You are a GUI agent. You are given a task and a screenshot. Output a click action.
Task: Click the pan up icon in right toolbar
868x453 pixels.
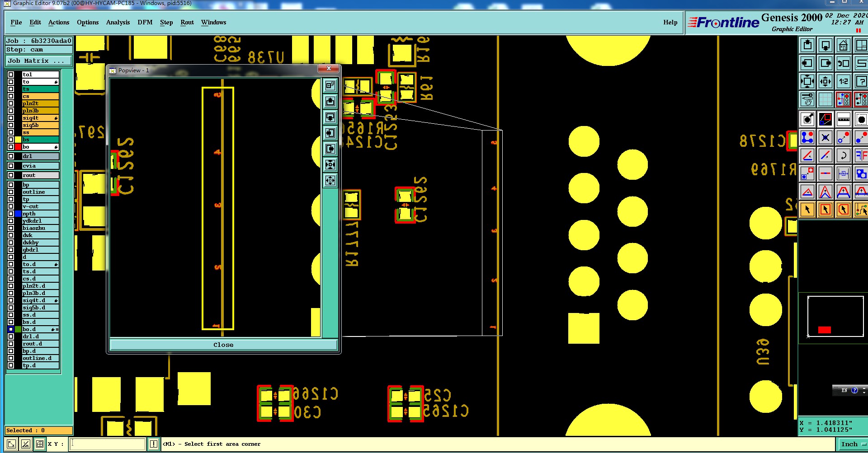[807, 45]
